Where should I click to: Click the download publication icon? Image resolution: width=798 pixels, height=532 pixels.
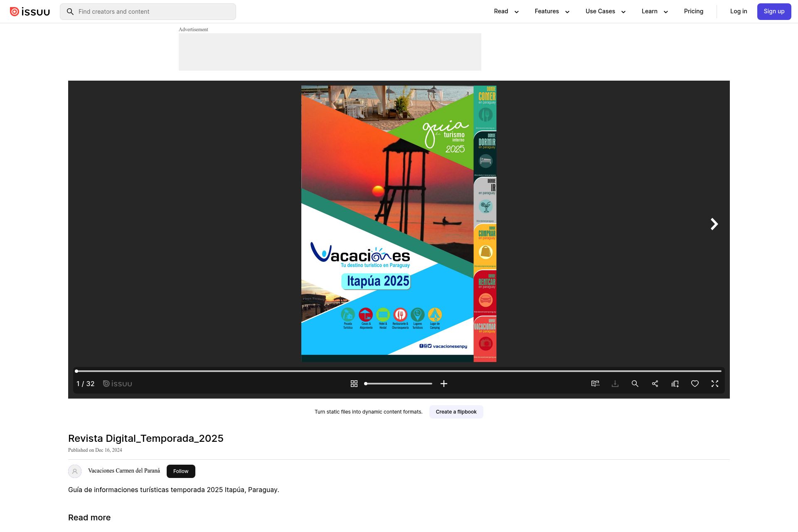coord(615,384)
